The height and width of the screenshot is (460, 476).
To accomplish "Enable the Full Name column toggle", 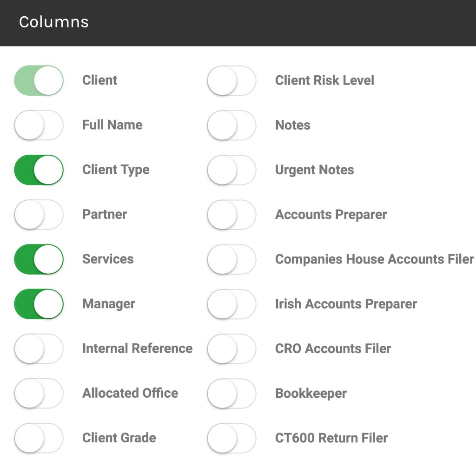I will 39,125.
